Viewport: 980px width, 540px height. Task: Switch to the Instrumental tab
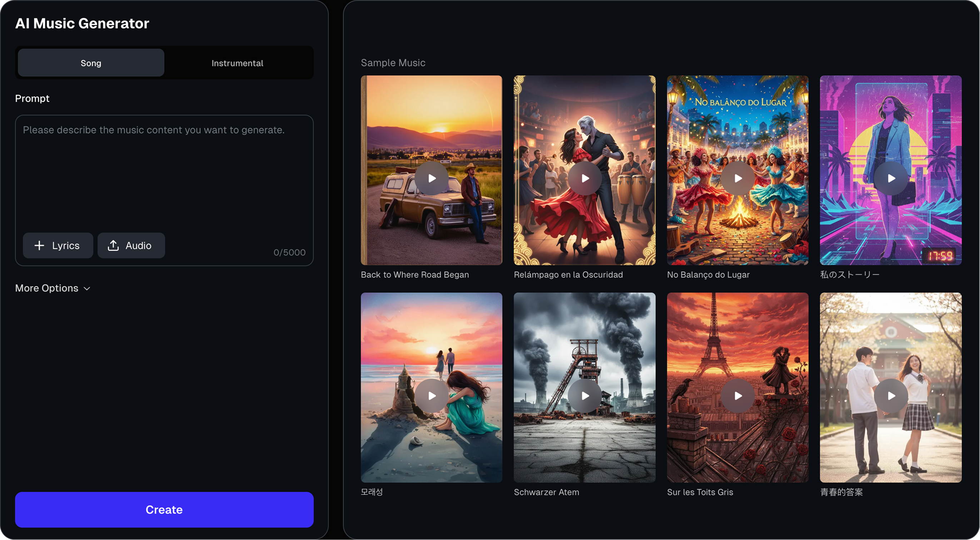click(237, 63)
